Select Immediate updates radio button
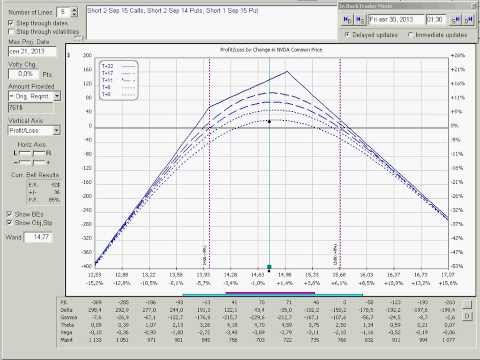 411,35
